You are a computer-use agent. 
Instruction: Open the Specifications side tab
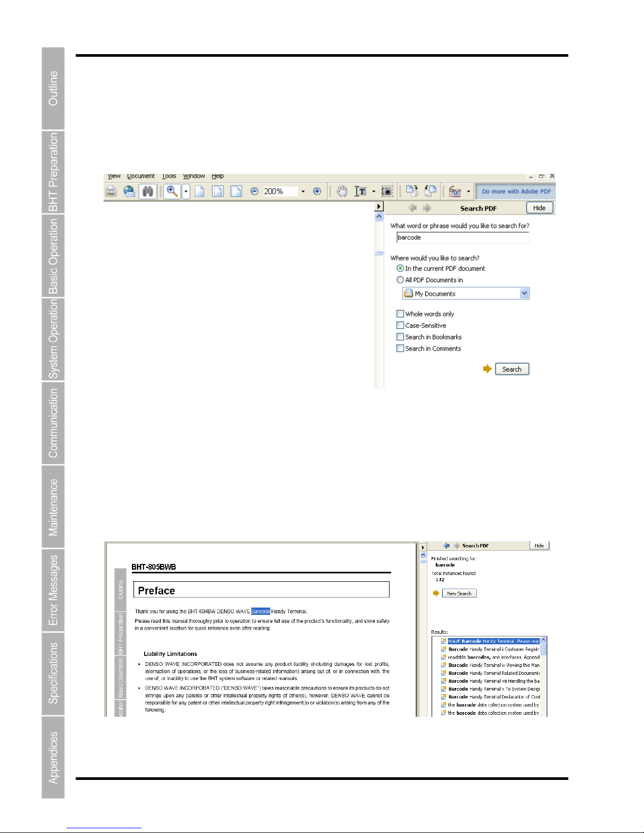(x=53, y=674)
